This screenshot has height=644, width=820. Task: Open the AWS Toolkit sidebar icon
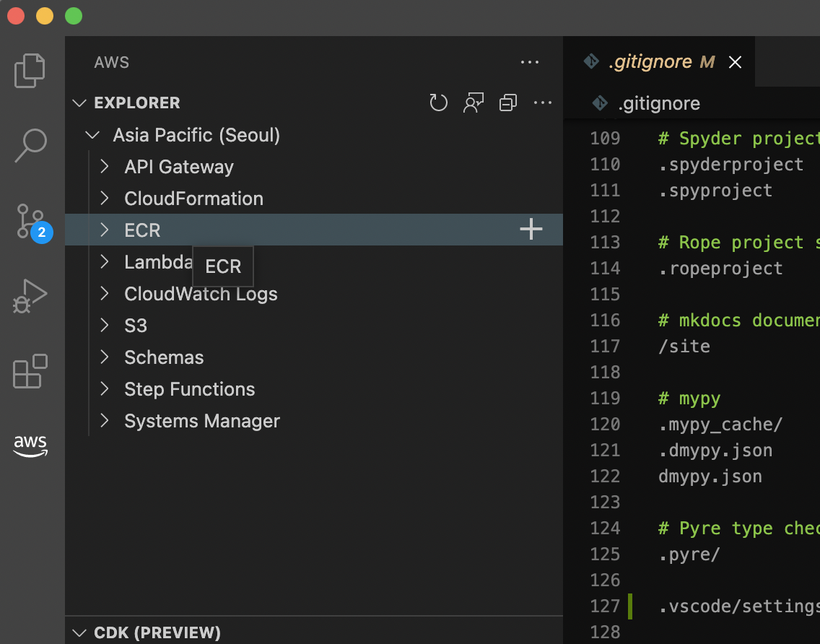29,446
